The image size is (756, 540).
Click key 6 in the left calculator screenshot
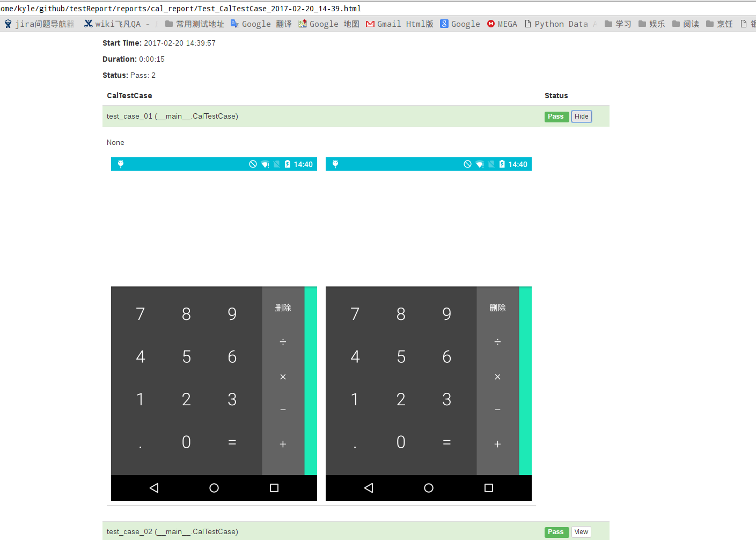point(232,356)
